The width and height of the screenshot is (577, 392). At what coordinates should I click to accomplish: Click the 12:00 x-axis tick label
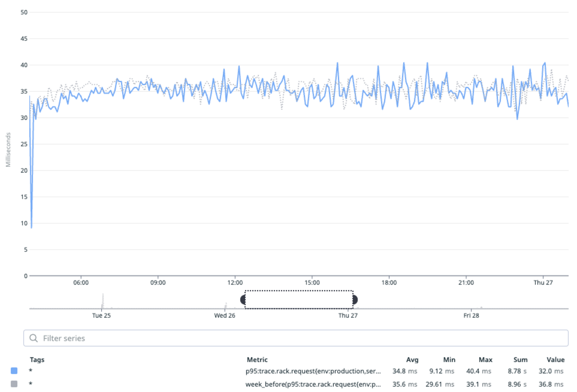(235, 282)
